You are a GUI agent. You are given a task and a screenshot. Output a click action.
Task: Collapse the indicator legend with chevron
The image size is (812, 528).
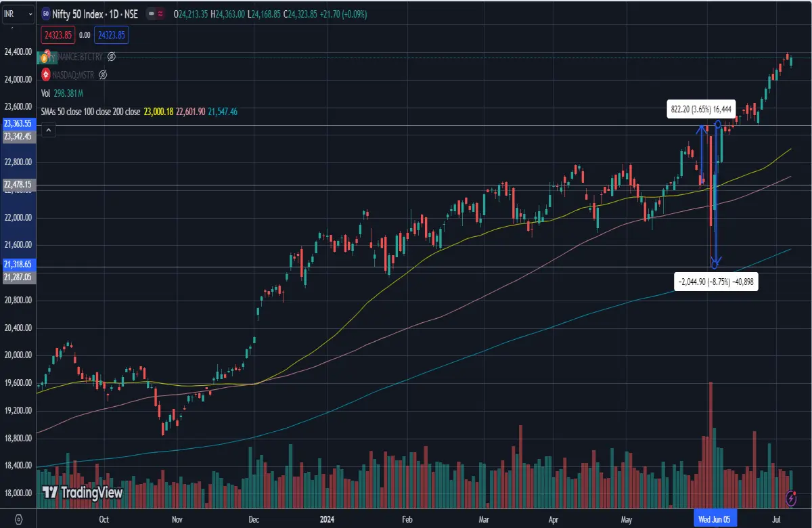coord(48,131)
